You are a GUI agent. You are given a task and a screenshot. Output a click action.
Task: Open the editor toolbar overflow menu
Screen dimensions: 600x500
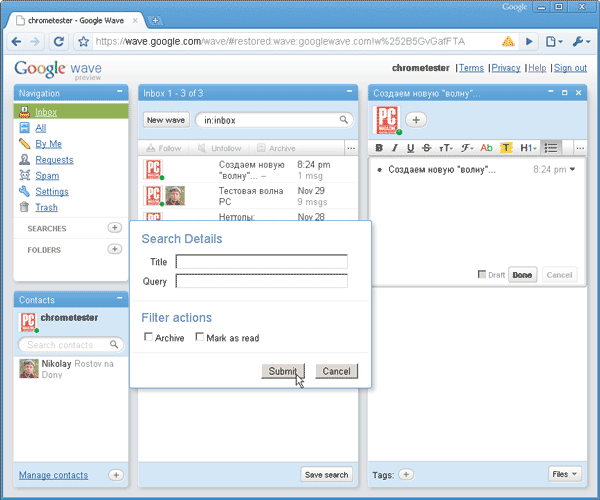pos(580,148)
